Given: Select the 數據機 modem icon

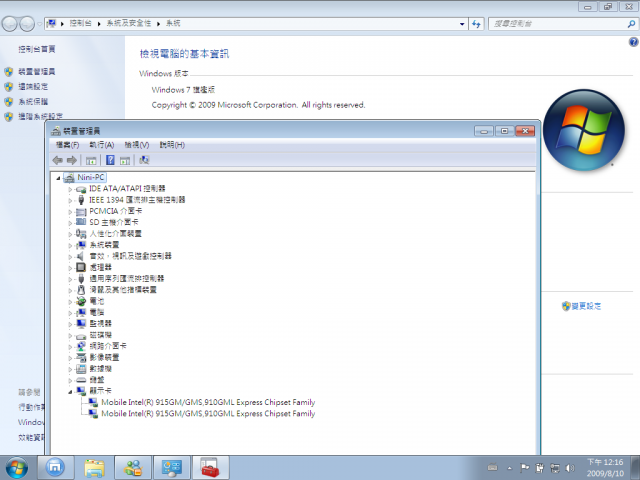Looking at the screenshot, I should pos(81,369).
